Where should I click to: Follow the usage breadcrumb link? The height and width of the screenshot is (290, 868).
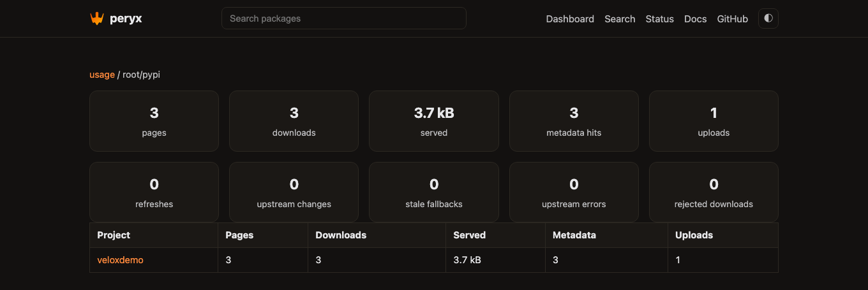tap(102, 75)
